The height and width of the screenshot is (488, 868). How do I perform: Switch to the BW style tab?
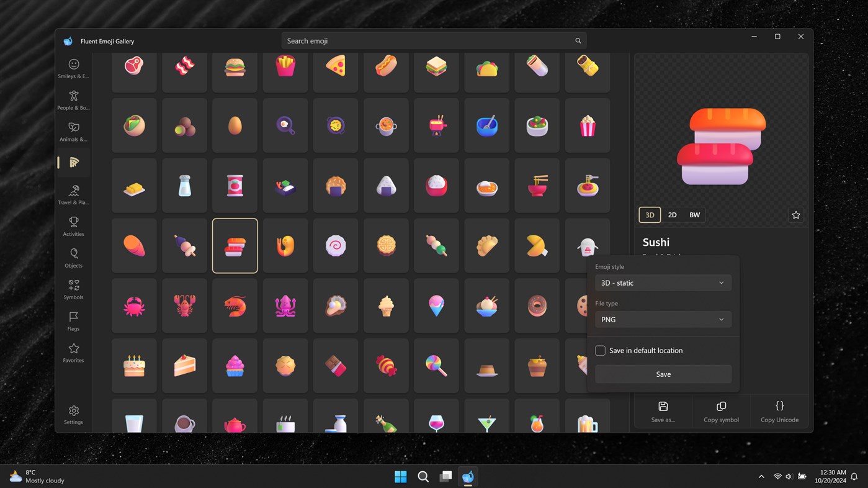(x=694, y=215)
